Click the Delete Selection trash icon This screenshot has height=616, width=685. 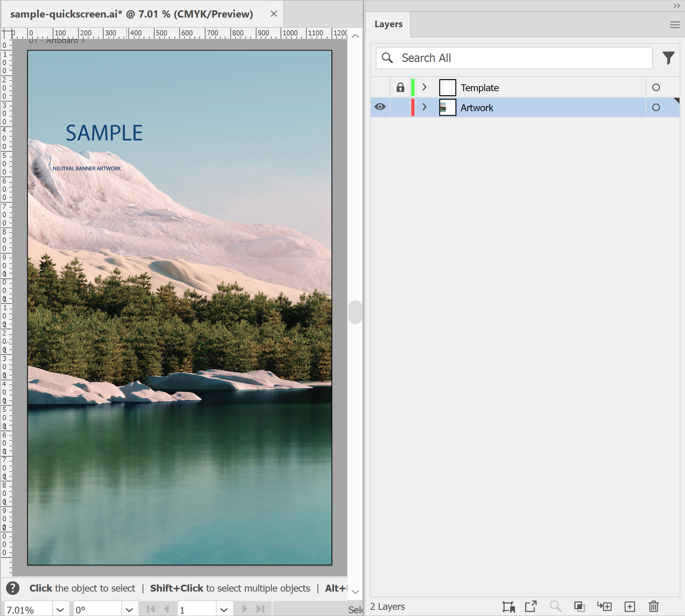coord(653,606)
